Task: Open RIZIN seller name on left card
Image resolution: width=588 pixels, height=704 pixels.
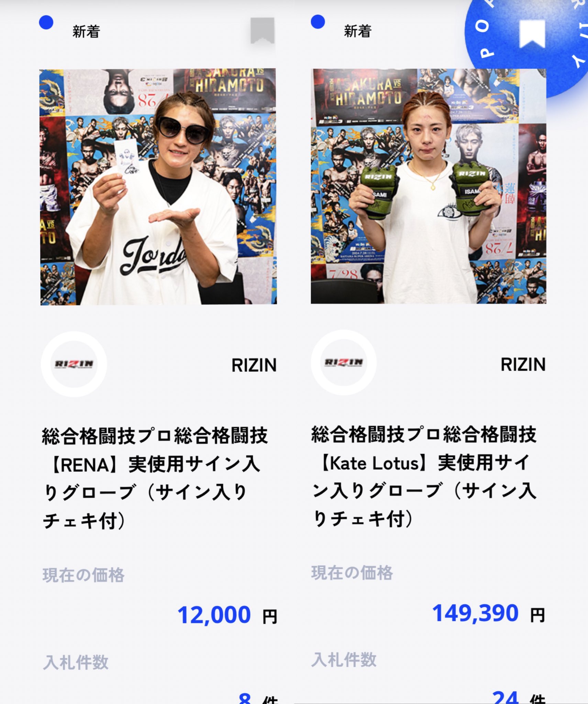Action: click(254, 365)
